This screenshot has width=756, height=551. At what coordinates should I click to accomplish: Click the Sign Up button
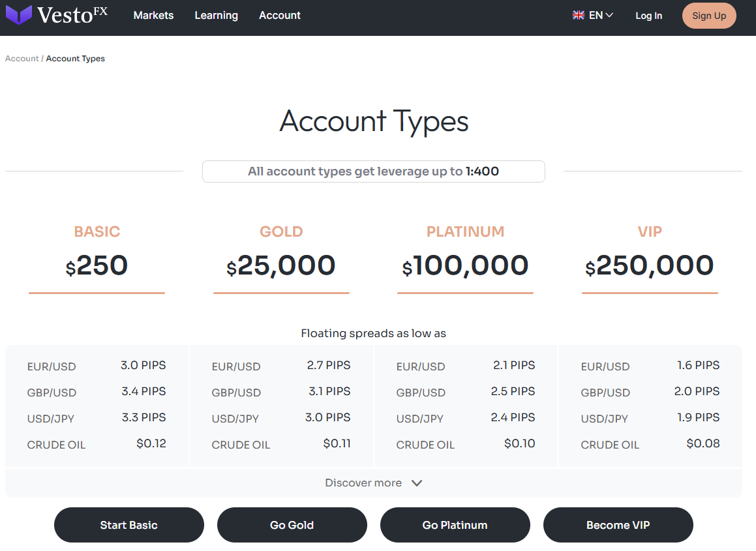pyautogui.click(x=709, y=16)
